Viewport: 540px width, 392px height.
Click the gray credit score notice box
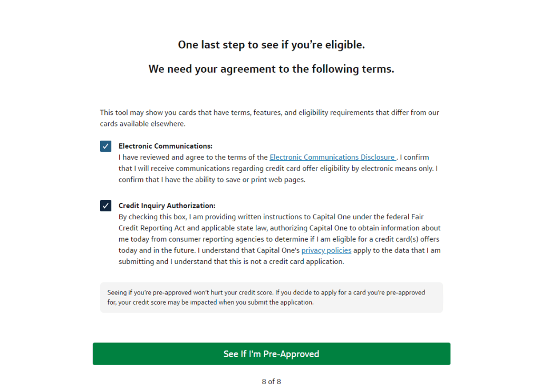point(271,297)
